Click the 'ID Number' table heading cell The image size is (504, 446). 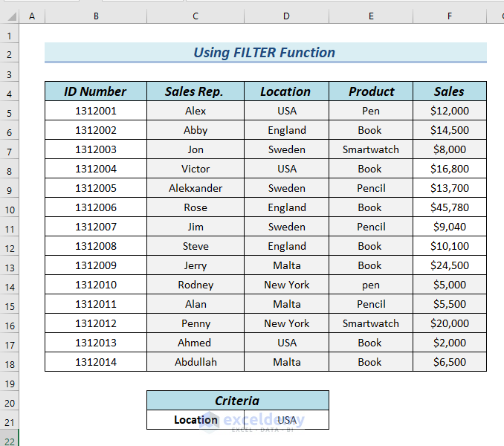[x=95, y=91]
